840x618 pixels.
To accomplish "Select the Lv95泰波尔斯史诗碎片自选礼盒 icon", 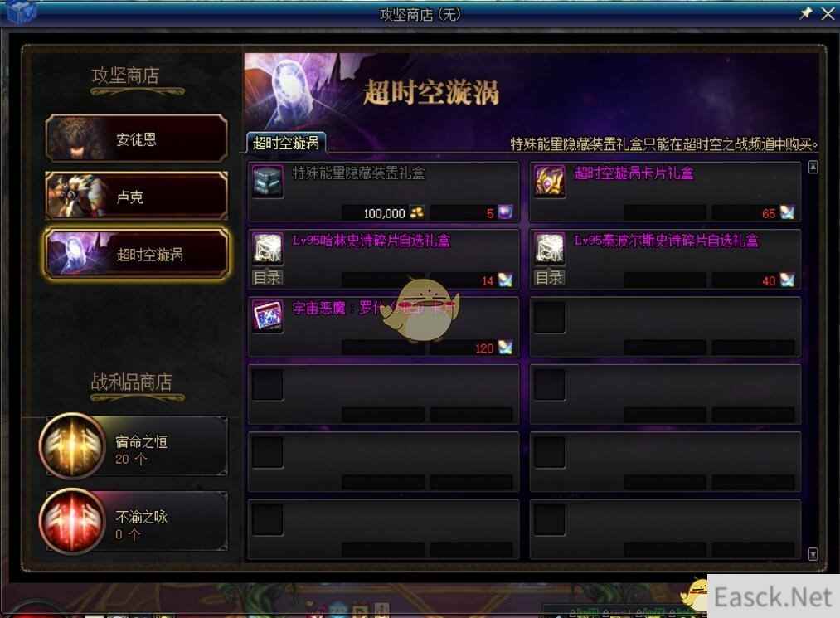I will (549, 249).
